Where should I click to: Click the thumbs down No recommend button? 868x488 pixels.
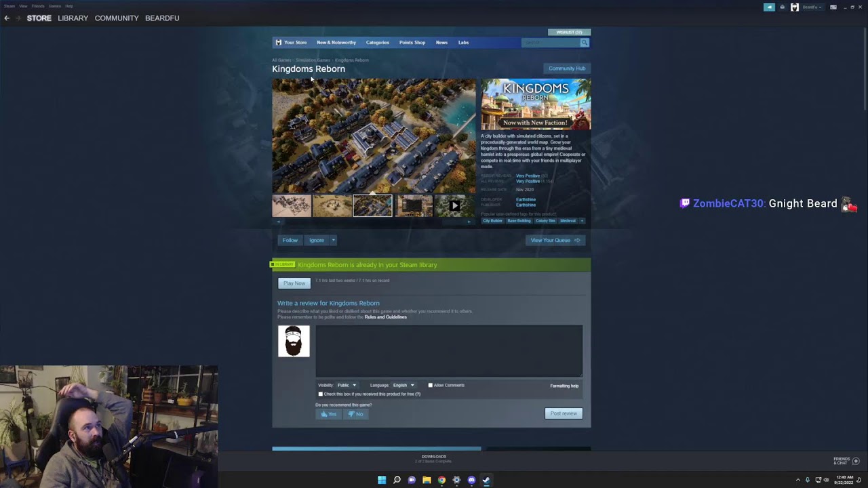(355, 414)
